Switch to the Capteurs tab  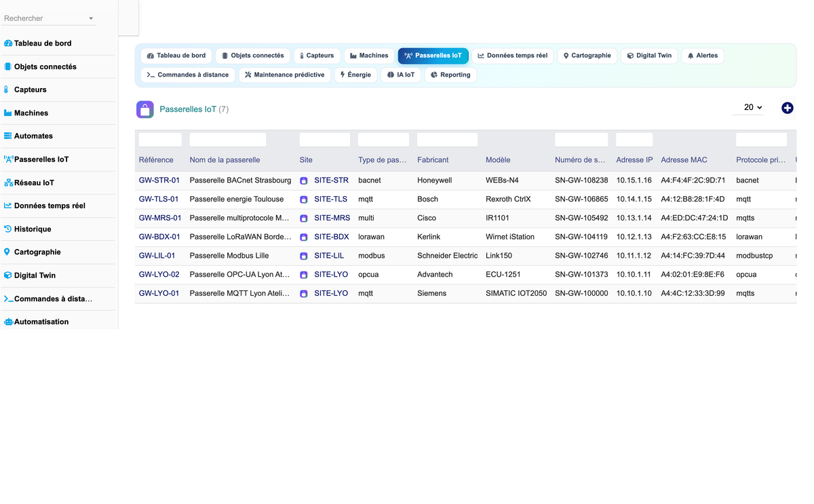[x=317, y=56]
